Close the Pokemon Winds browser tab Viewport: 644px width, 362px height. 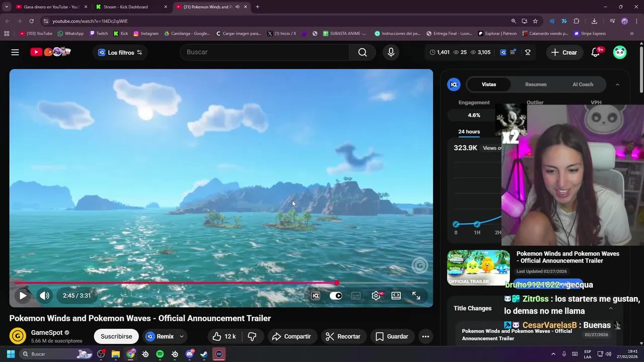(x=246, y=7)
